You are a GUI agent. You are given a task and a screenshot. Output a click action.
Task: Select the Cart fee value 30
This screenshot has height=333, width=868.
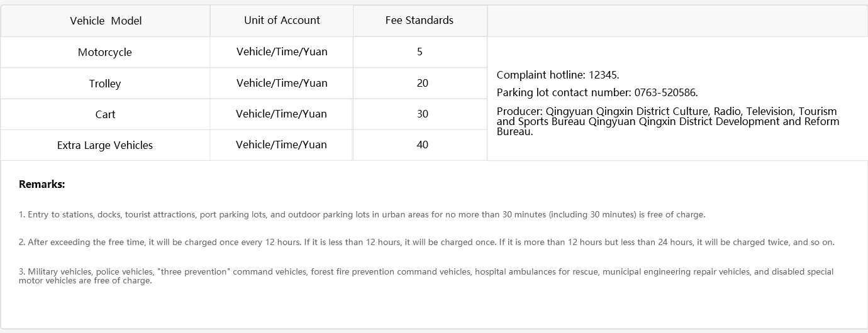tap(422, 114)
